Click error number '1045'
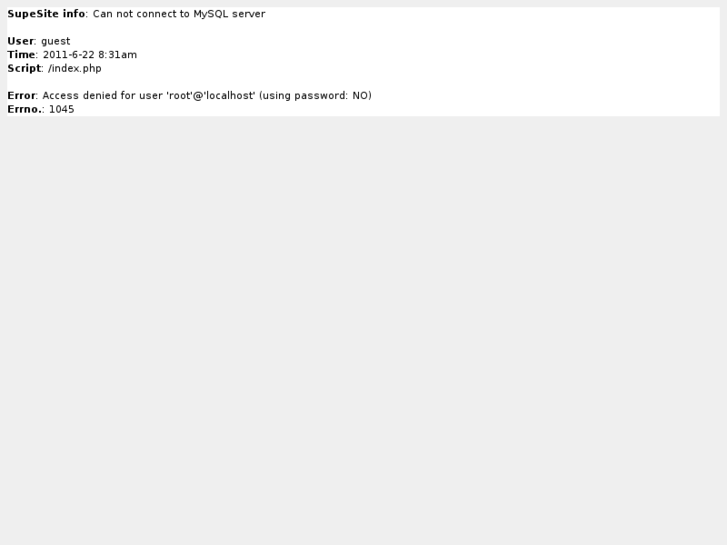Image resolution: width=727 pixels, height=545 pixels. pos(62,109)
